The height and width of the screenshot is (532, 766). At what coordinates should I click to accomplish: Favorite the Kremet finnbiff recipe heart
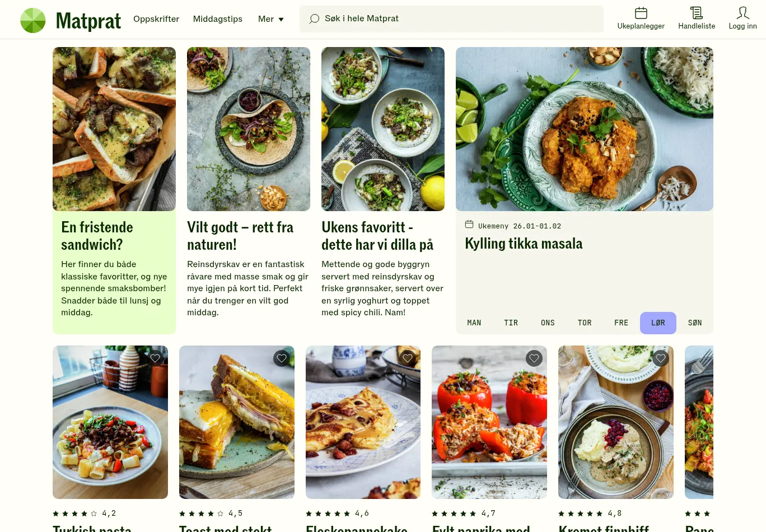pyautogui.click(x=661, y=358)
